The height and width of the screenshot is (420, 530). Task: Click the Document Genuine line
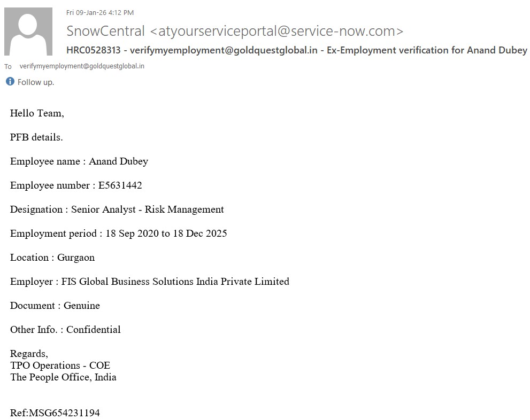pyautogui.click(x=55, y=306)
